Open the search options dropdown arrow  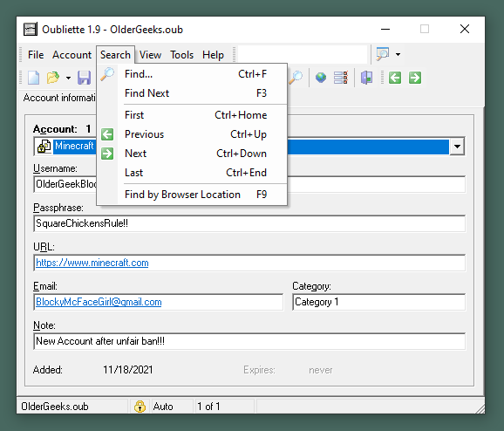click(398, 54)
